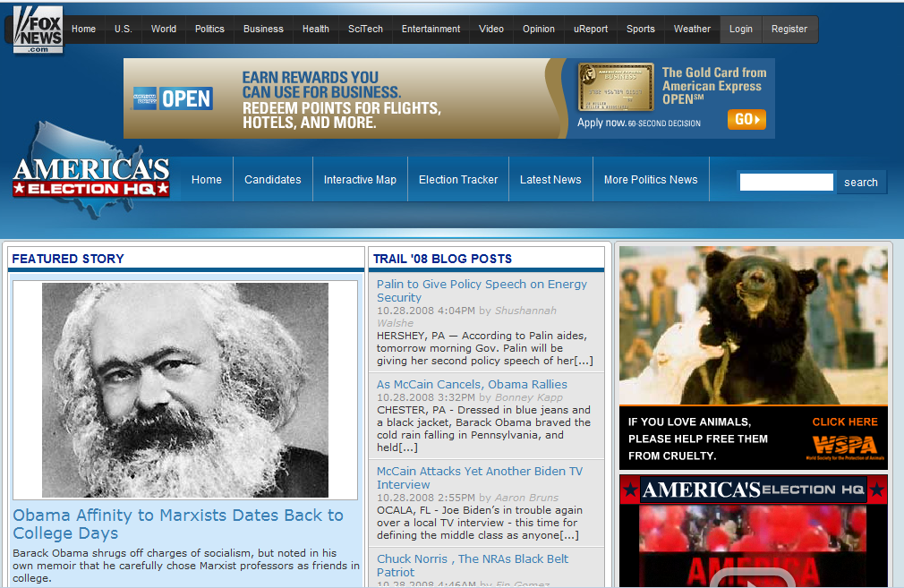Open the Weather section
This screenshot has height=588, width=904.
(x=692, y=29)
